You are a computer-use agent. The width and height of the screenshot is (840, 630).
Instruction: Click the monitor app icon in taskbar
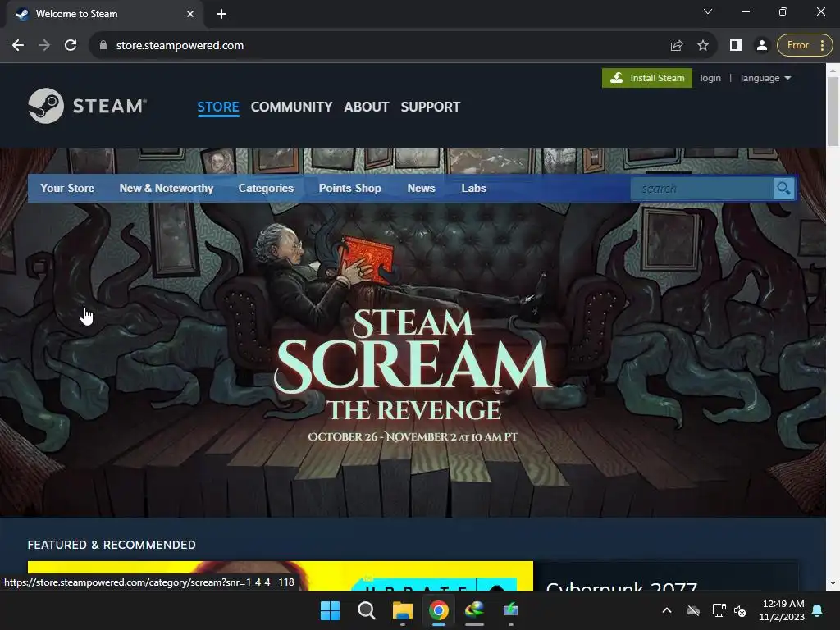click(510, 610)
